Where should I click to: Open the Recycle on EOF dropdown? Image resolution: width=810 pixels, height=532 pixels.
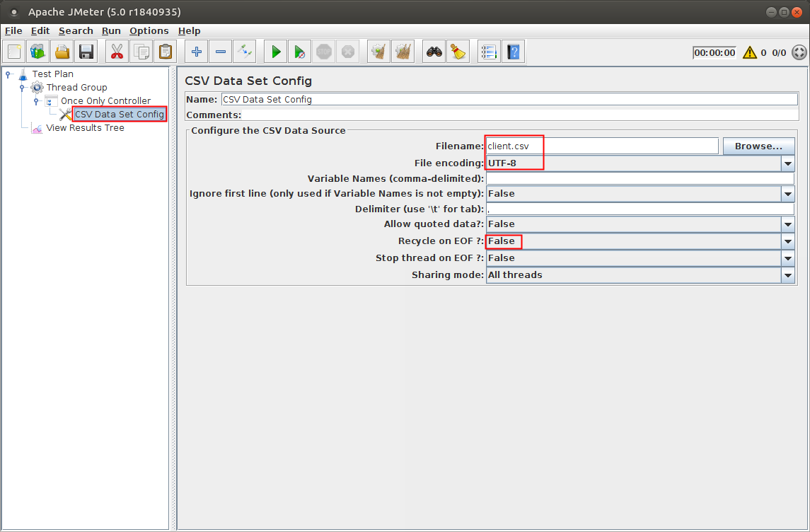(x=788, y=241)
